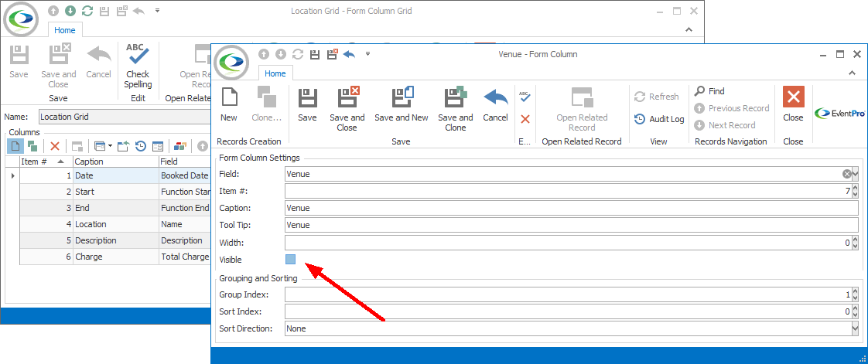
Task: Click red X delete icon in Venue ribbon
Action: (x=525, y=119)
